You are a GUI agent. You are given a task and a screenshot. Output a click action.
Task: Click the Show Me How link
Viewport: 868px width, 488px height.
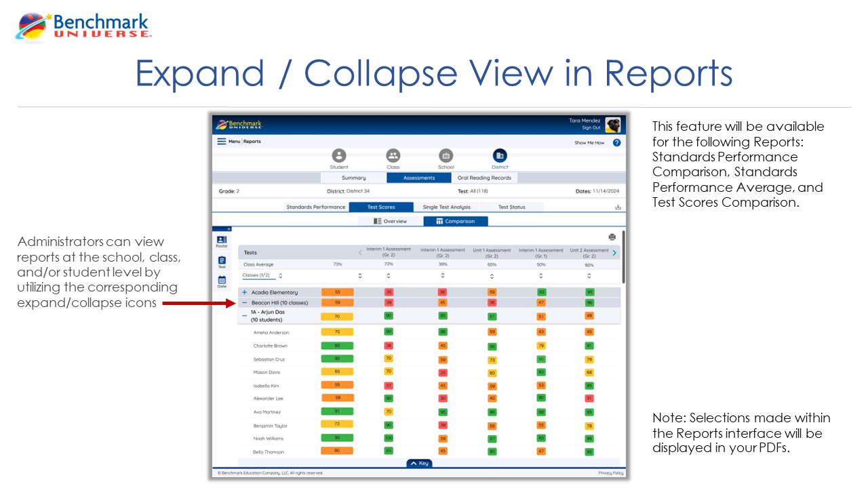tap(589, 143)
